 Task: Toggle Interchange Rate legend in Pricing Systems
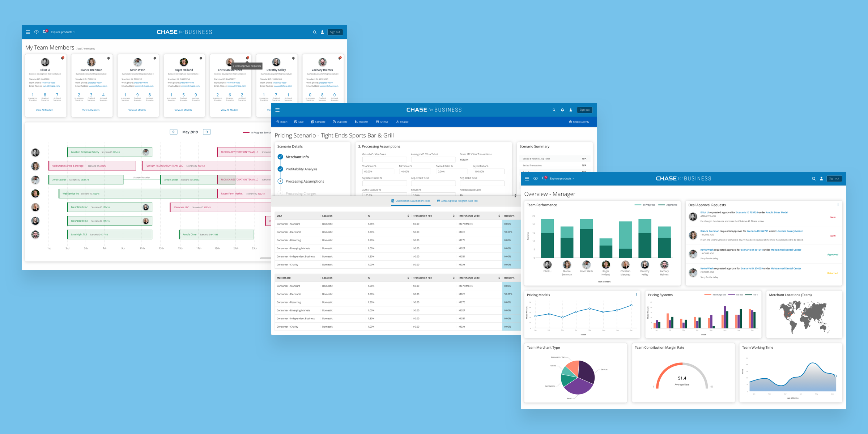click(x=715, y=295)
